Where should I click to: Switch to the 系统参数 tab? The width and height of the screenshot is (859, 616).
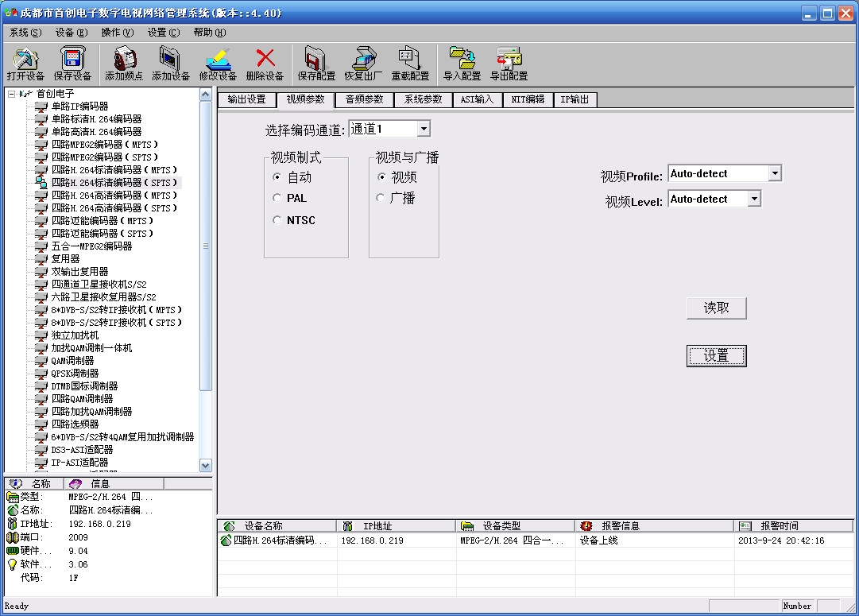(x=423, y=99)
